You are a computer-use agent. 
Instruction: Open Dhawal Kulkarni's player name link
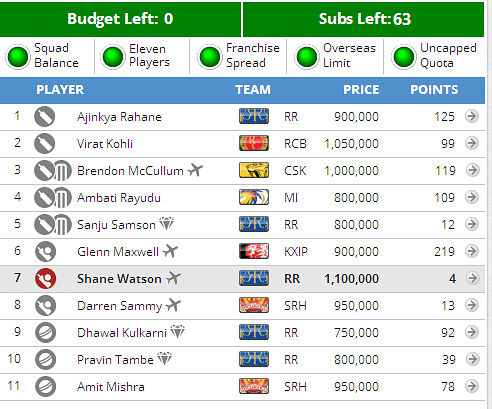tap(122, 333)
